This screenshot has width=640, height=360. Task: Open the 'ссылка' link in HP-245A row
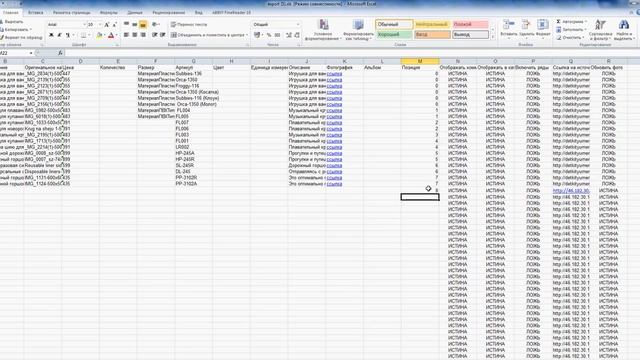[334, 153]
